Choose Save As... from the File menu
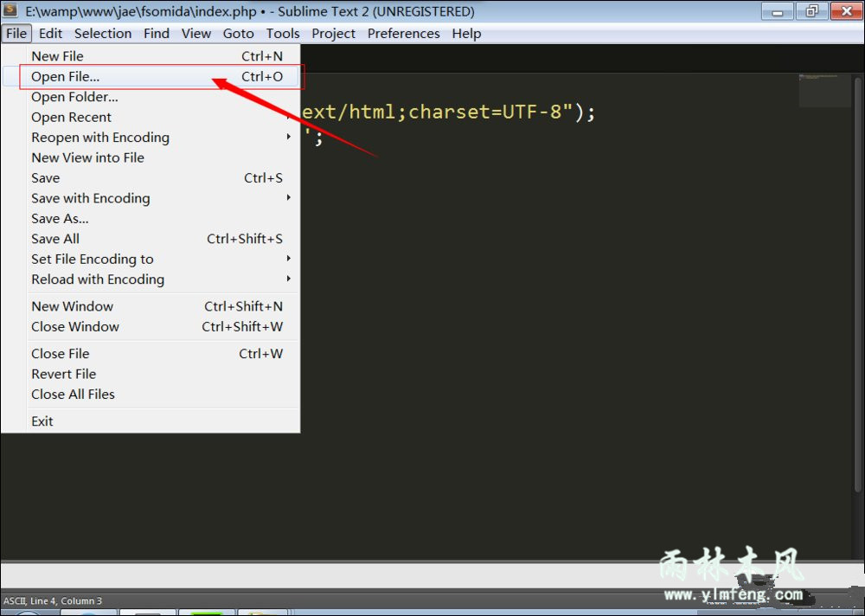 click(x=151, y=219)
